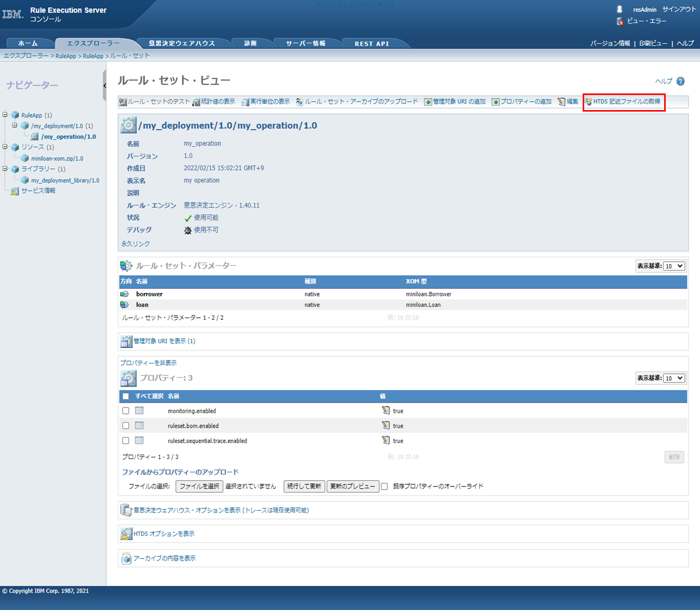This screenshot has height=610, width=700.
Task: Click the edit pencil icon for ruleset.bom.enabled
Action: 385,425
